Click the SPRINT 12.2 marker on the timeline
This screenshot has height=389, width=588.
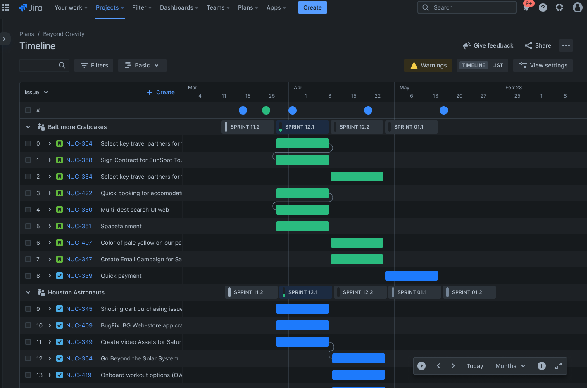tap(357, 127)
